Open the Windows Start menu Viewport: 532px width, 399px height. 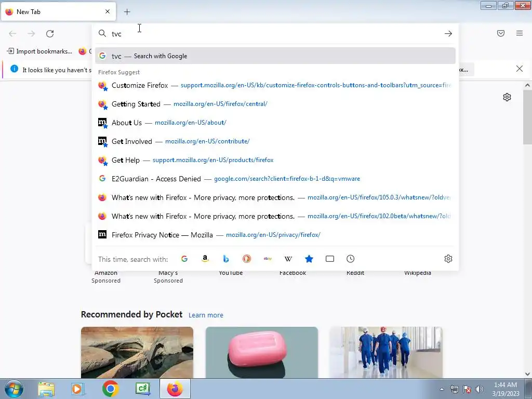pos(14,389)
